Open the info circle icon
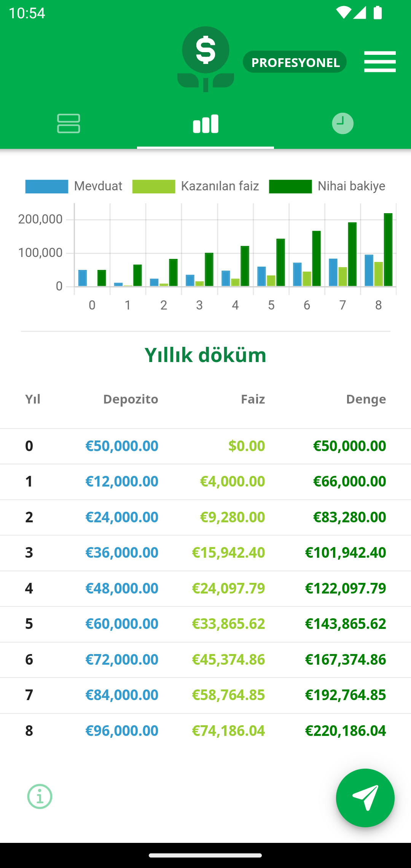 [x=40, y=796]
